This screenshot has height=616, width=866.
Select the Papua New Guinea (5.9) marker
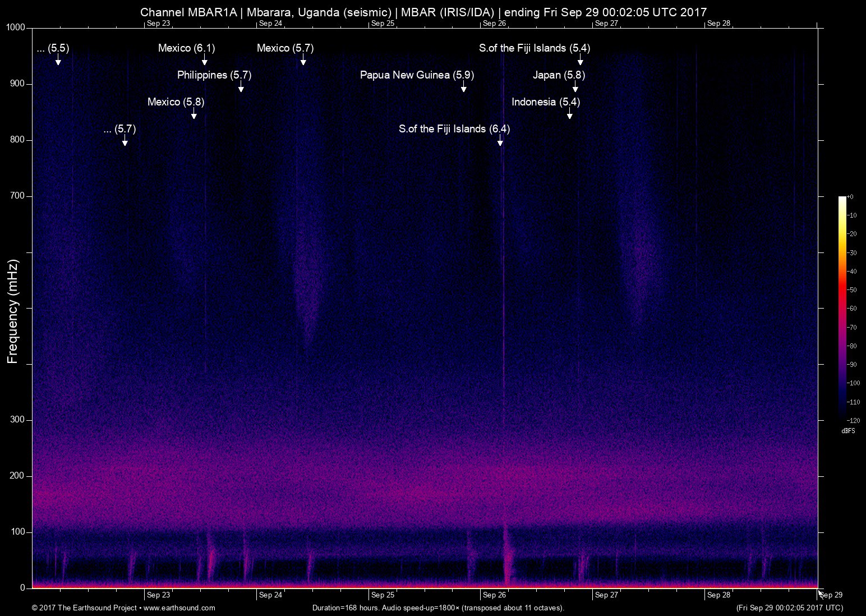click(417, 75)
